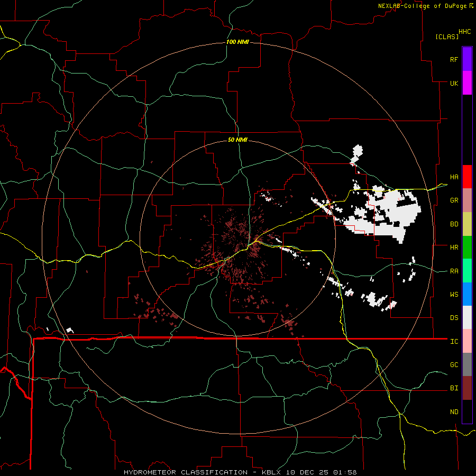Click the 10 DEC 25 date text

pyautogui.click(x=307, y=472)
